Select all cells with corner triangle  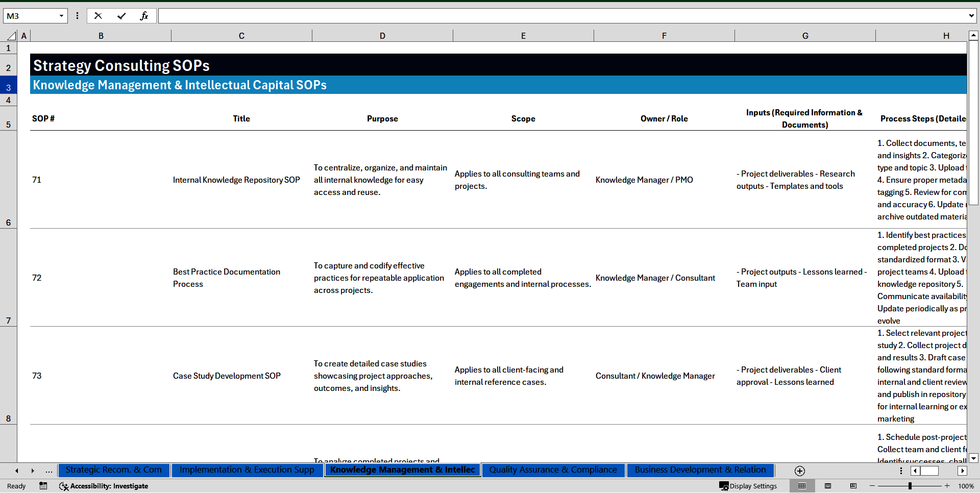pyautogui.click(x=11, y=36)
